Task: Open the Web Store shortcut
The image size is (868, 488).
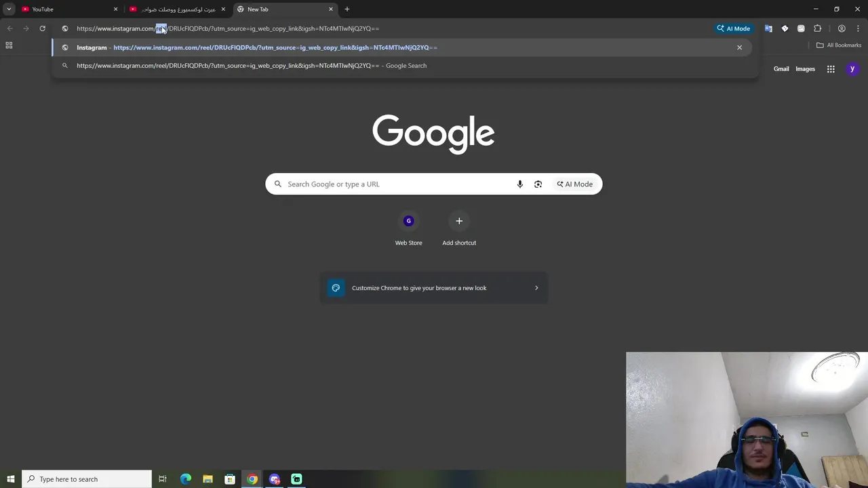Action: (x=408, y=229)
